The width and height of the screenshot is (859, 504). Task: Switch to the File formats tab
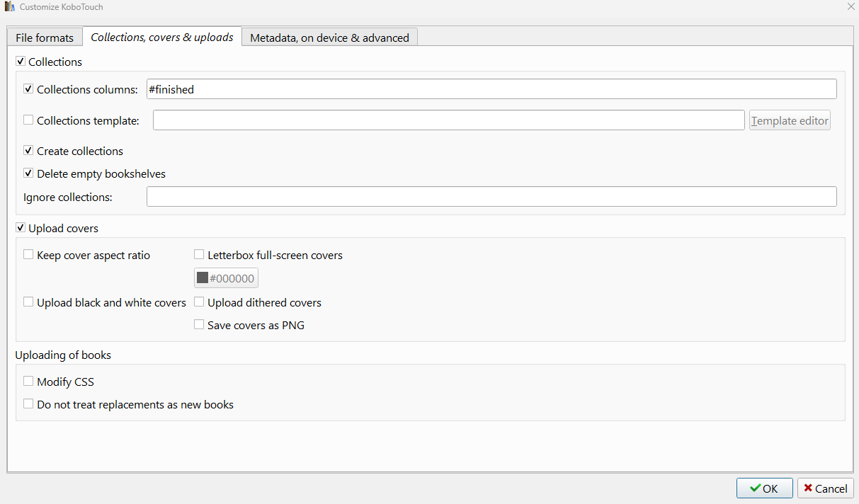(45, 38)
